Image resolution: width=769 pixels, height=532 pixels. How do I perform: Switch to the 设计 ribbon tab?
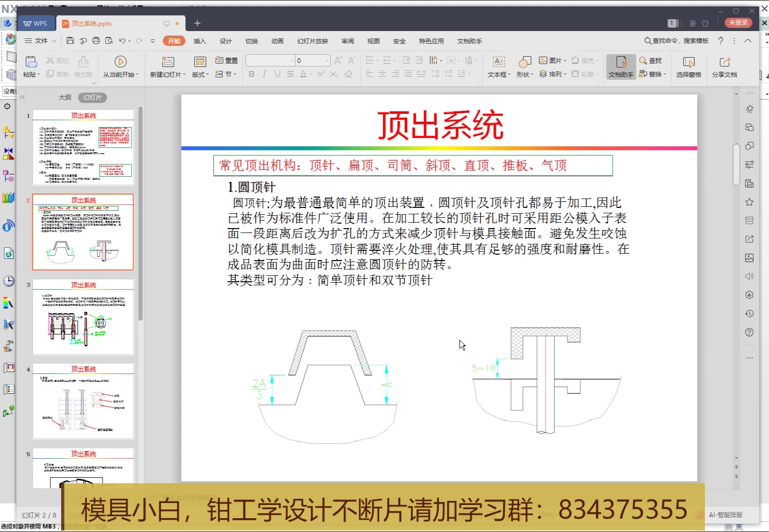[226, 41]
